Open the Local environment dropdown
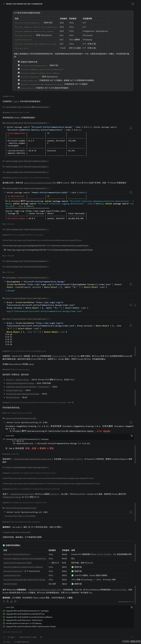Image resolution: width=141 pixels, height=644 pixels. click(x=8, y=642)
